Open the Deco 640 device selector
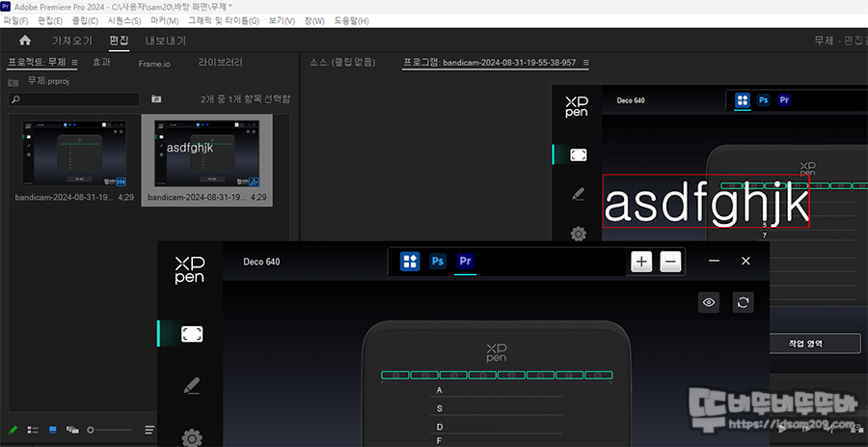Screen dimensions: 868x447 (x=261, y=262)
